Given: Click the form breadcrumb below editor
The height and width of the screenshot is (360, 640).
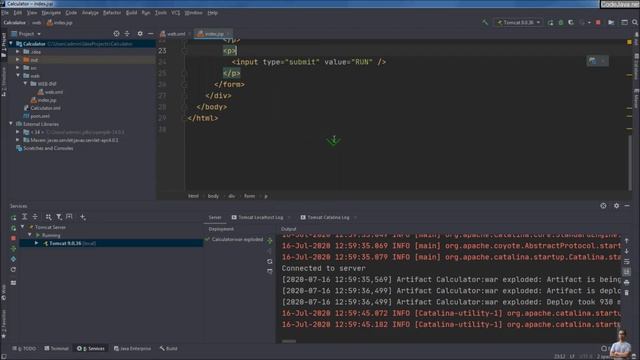Looking at the screenshot, I should 249,196.
